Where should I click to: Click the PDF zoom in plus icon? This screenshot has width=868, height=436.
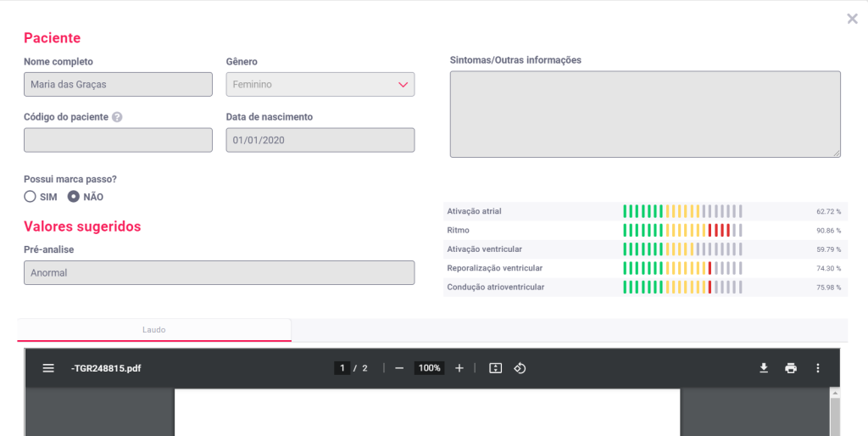pyautogui.click(x=459, y=368)
